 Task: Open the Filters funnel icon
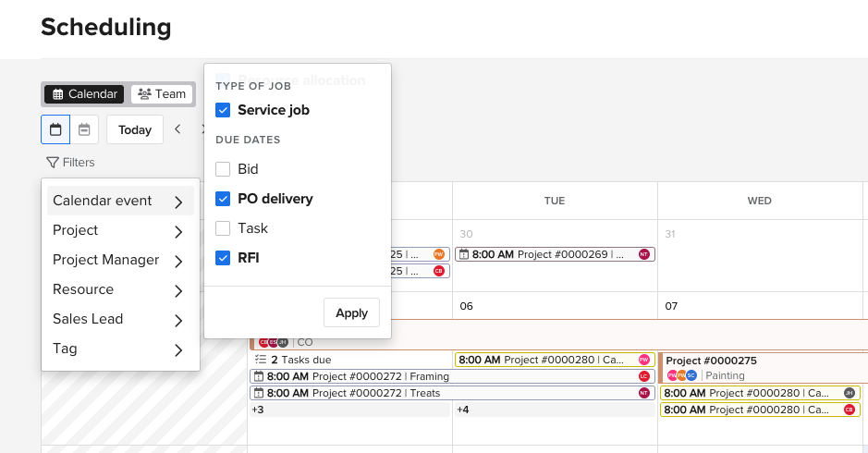click(x=53, y=163)
